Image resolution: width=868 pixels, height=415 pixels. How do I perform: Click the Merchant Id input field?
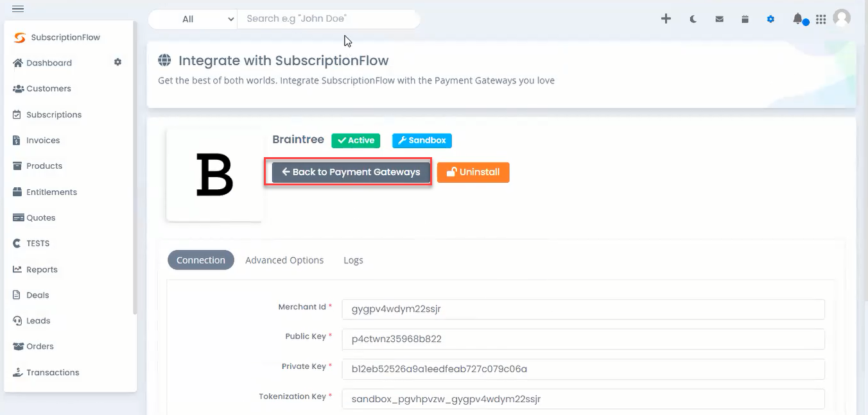pos(583,309)
